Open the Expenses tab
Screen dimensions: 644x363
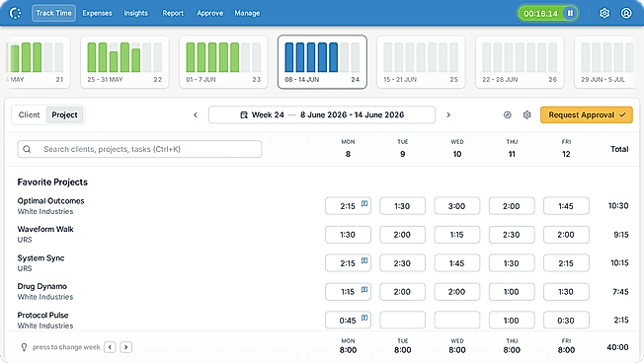pos(97,13)
